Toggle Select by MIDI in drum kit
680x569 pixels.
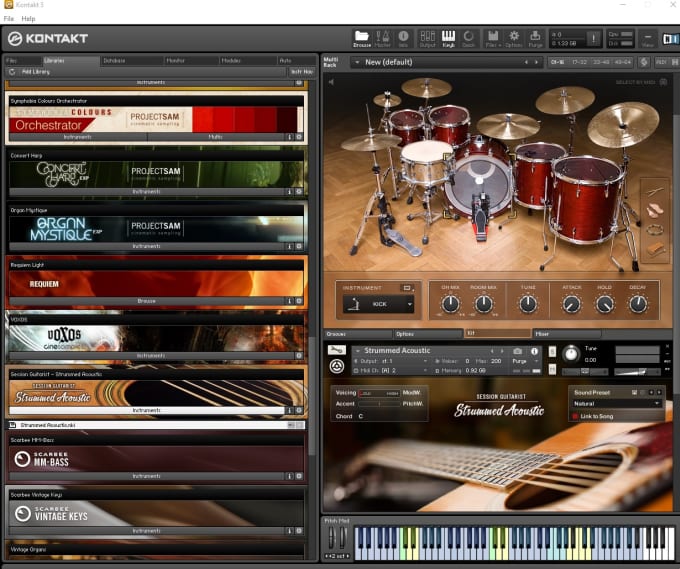point(663,82)
